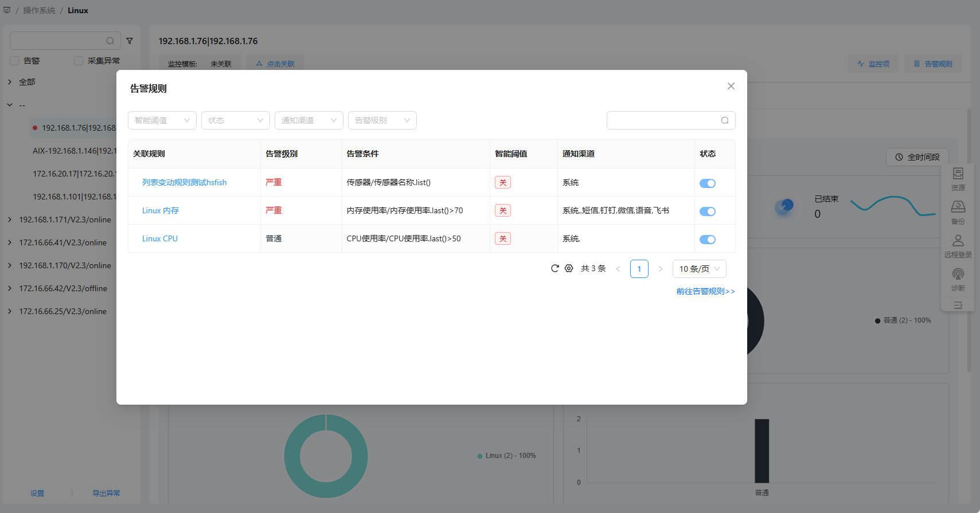This screenshot has height=513, width=980.
Task: Click the filter funnel icon in sidebar
Action: [130, 41]
